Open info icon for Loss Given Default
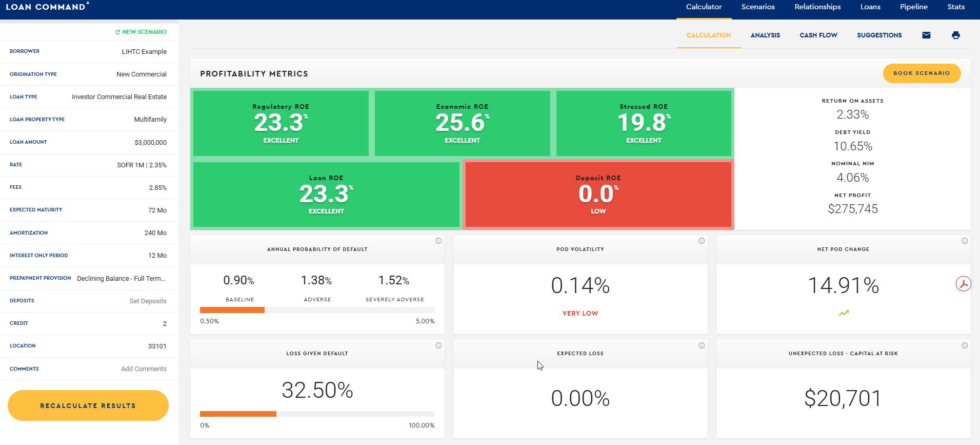Viewport: 980px width, 445px height. (x=438, y=345)
